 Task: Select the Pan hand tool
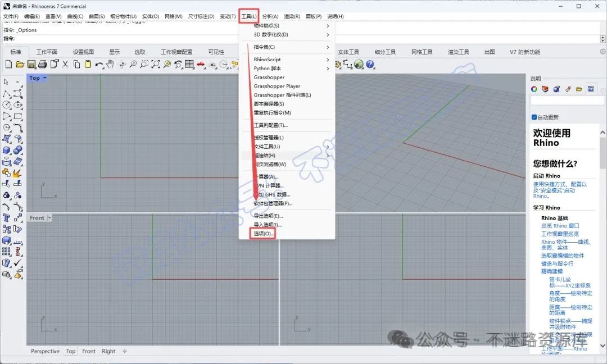click(110, 64)
